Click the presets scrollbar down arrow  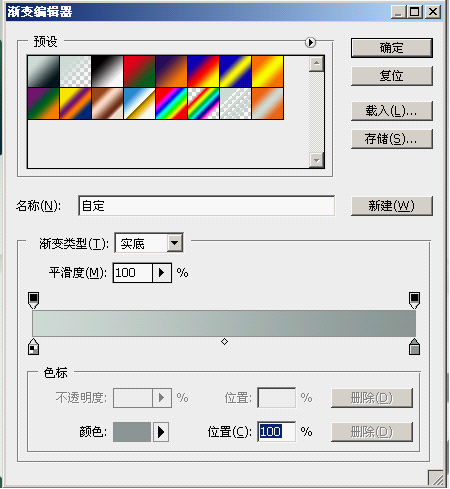(316, 160)
